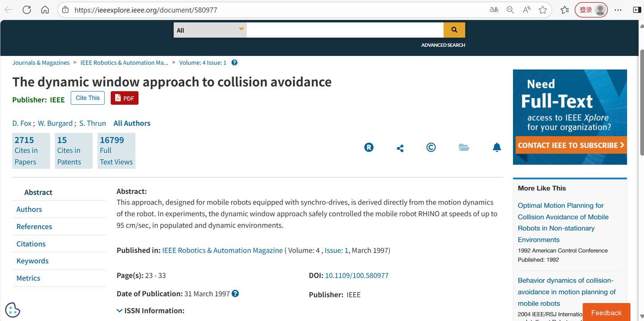Open author D. Fox link
This screenshot has height=321, width=644.
tap(22, 123)
